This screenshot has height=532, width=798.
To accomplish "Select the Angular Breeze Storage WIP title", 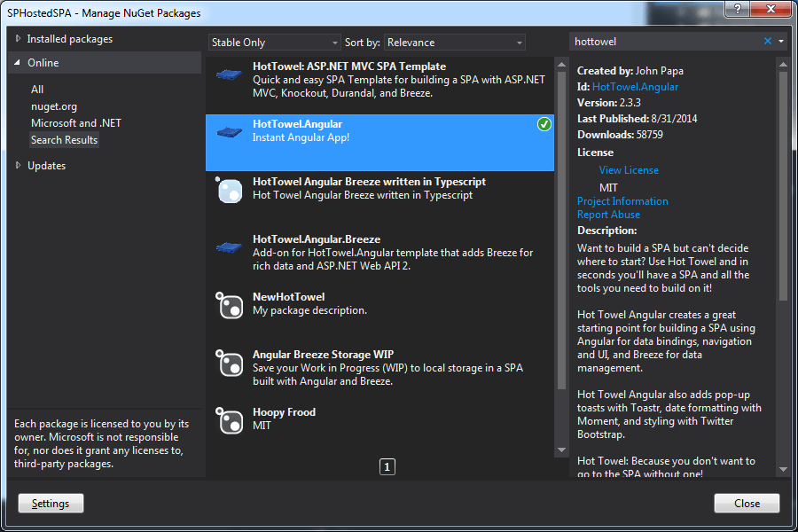I will tap(323, 355).
